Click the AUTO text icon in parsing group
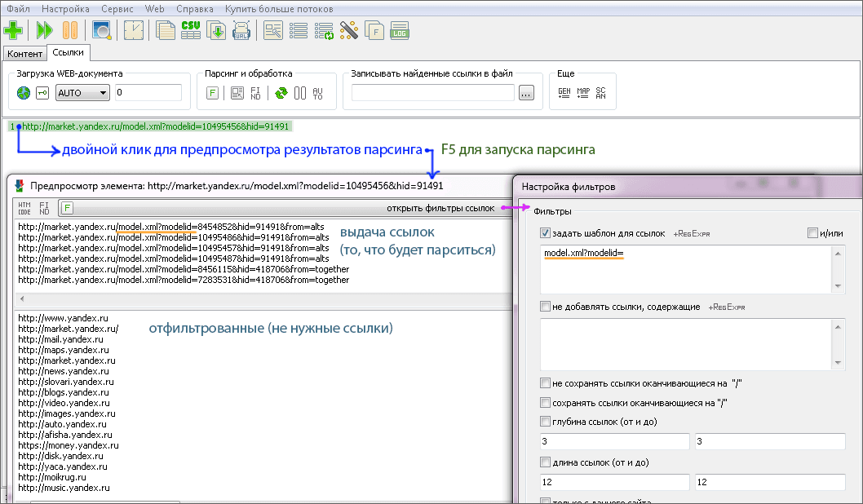Screen dimensions: 863x504 point(317,93)
